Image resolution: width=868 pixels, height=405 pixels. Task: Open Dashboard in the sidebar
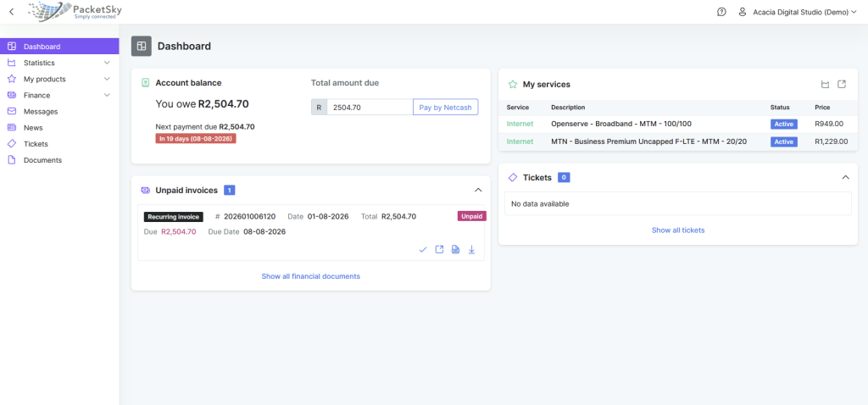click(59, 47)
